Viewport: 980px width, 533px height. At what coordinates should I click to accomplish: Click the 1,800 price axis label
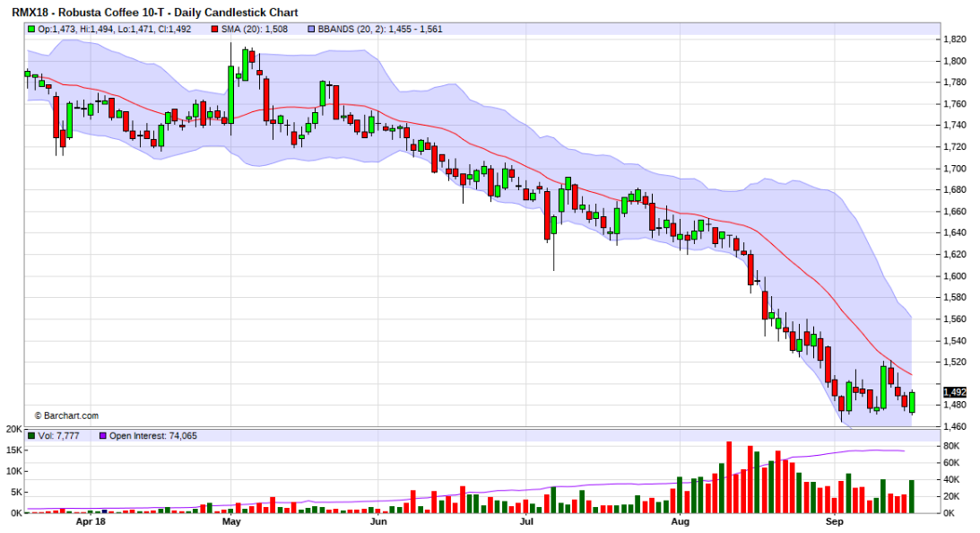[955, 61]
